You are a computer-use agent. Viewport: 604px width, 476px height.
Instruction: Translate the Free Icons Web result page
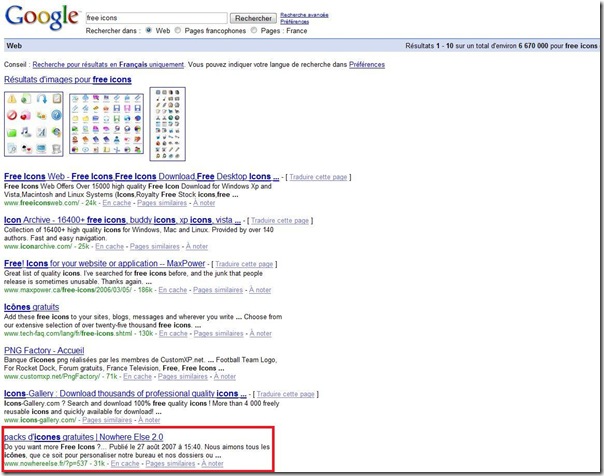318,177
